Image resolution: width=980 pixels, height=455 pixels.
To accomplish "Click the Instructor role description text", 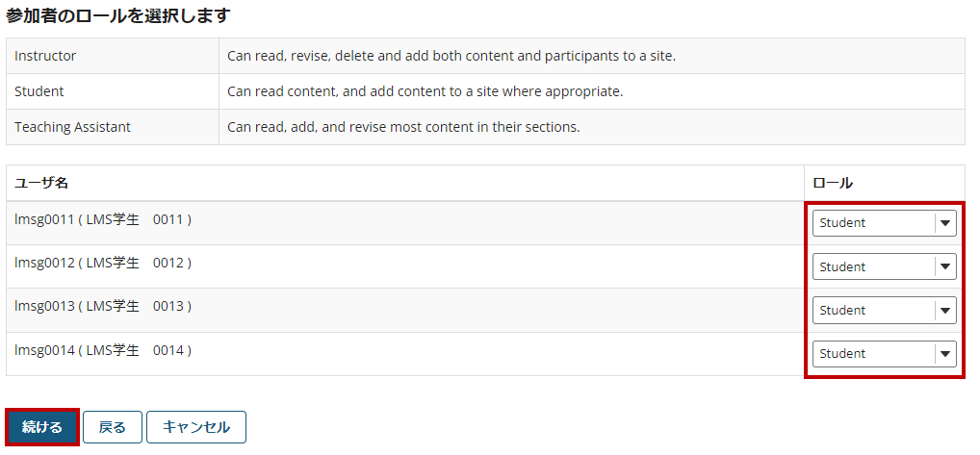I will click(x=451, y=56).
